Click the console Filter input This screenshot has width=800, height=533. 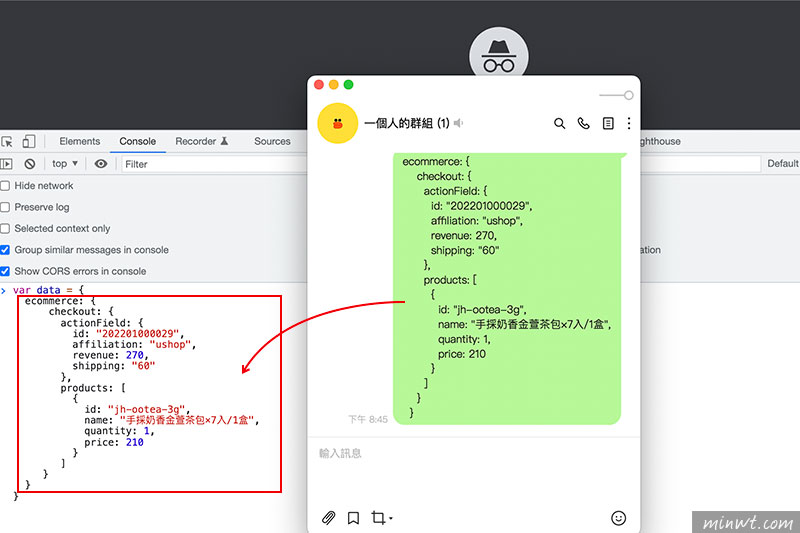coord(214,164)
